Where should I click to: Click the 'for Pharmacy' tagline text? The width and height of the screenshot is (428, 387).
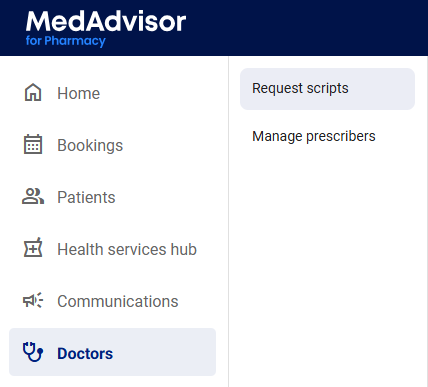point(66,41)
